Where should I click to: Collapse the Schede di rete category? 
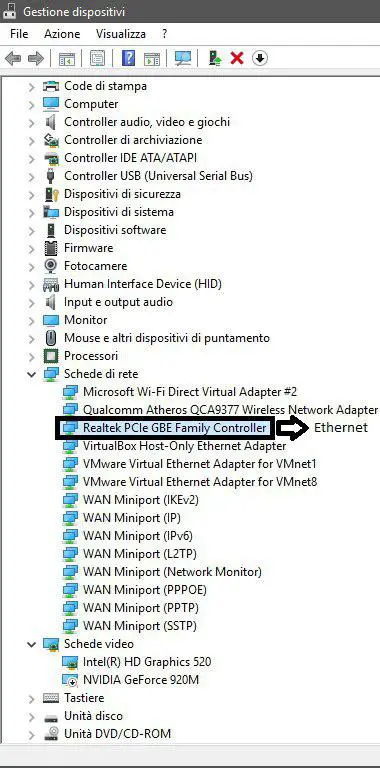tap(32, 374)
